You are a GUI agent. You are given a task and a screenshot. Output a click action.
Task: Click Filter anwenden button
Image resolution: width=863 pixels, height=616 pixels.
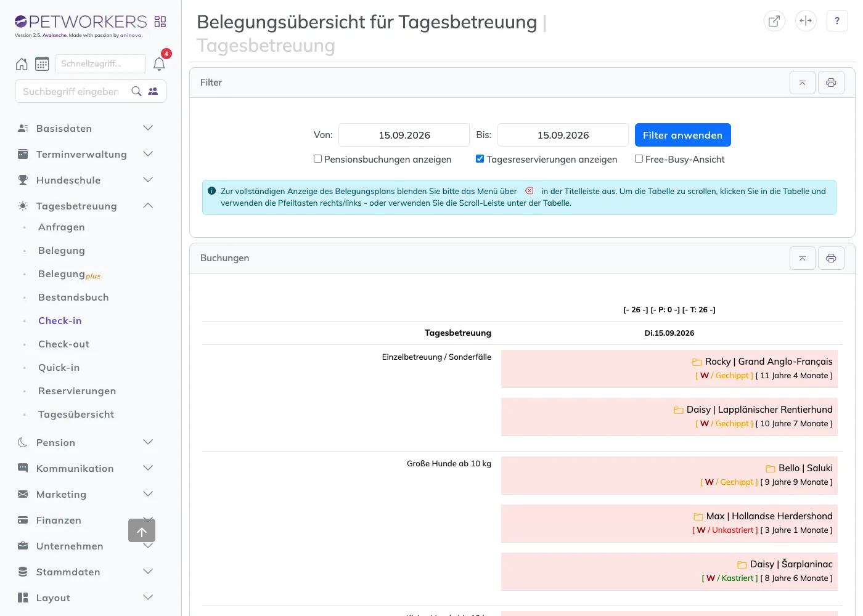click(x=683, y=135)
